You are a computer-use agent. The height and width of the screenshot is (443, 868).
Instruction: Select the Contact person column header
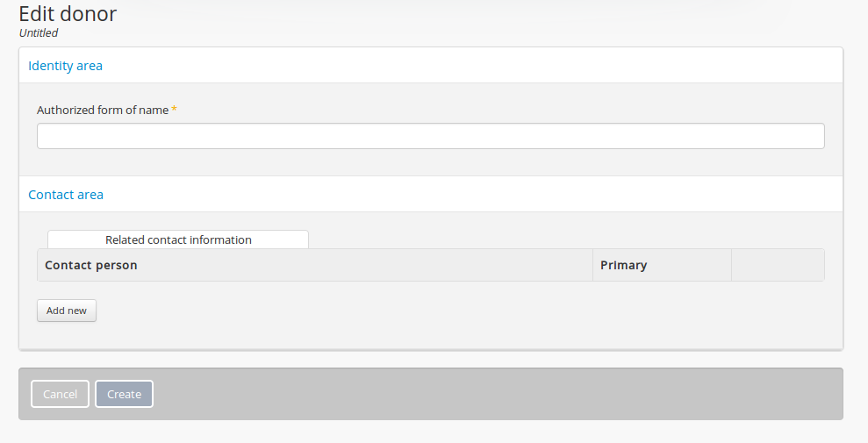pos(91,265)
